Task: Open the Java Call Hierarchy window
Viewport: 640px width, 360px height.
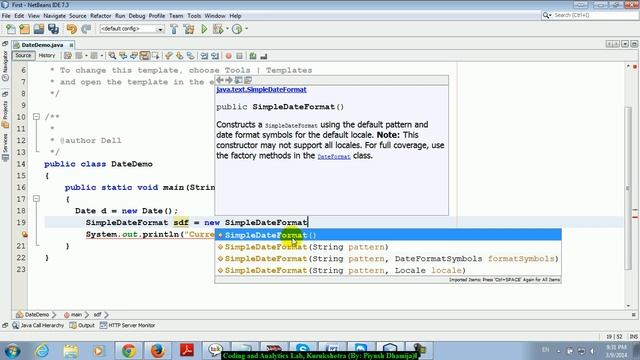Action: tap(38, 325)
